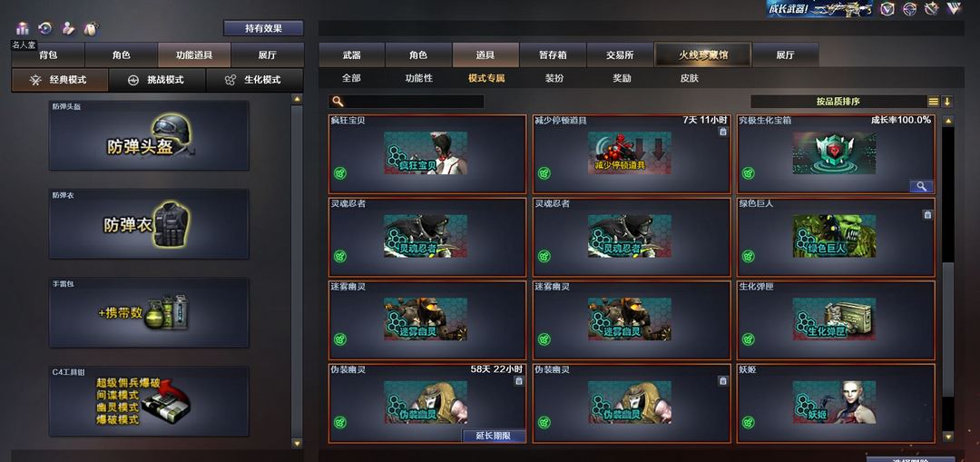Click the ranking podium icon at top left
The width and height of the screenshot is (980, 462).
click(x=23, y=28)
